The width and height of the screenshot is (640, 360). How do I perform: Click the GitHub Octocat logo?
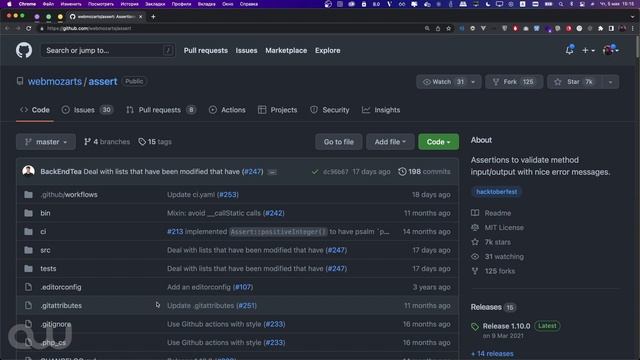(24, 51)
